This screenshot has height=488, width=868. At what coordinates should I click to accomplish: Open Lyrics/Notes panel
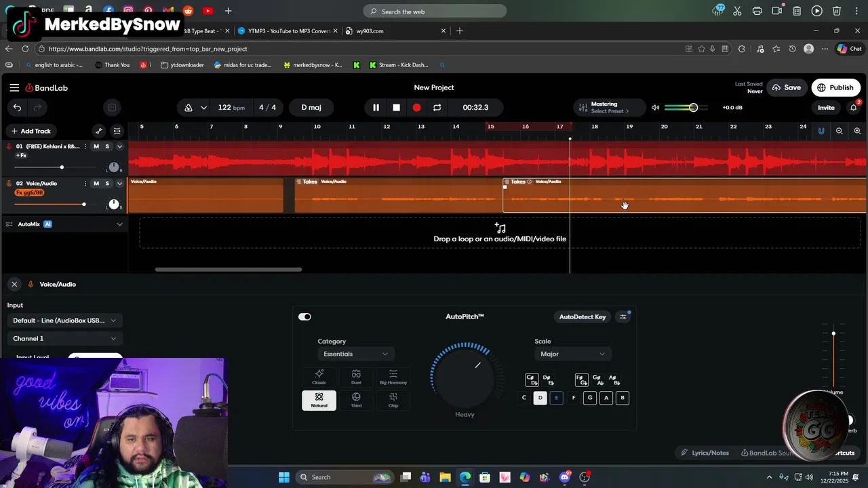[705, 453]
